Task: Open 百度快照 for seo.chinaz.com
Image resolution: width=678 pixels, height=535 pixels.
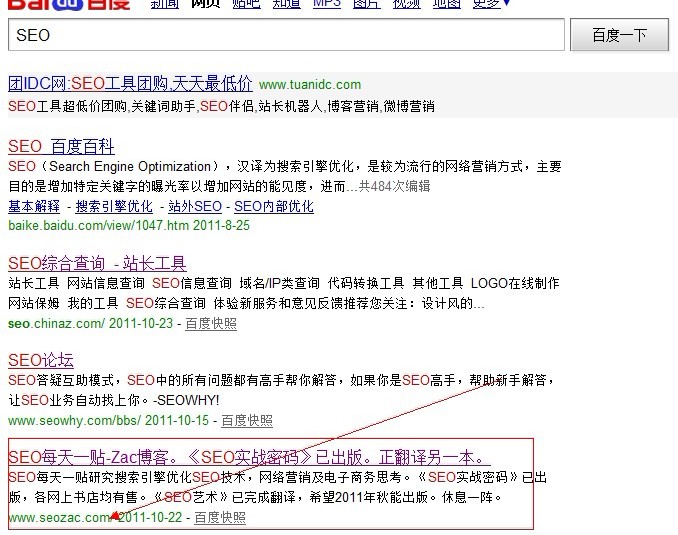Action: 211,324
